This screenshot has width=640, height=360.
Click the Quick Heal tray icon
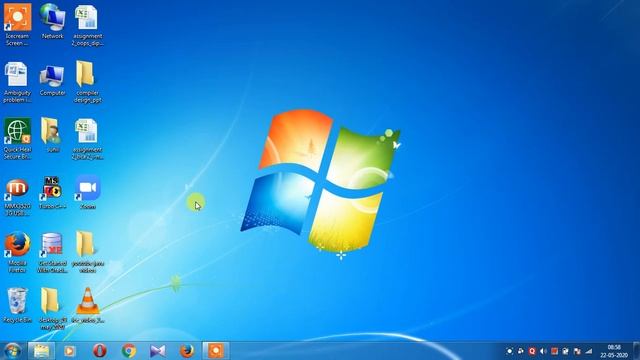click(x=532, y=351)
